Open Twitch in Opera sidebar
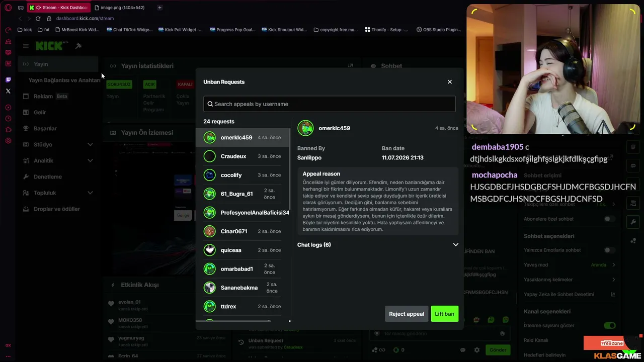The height and width of the screenshot is (362, 644). [8, 80]
